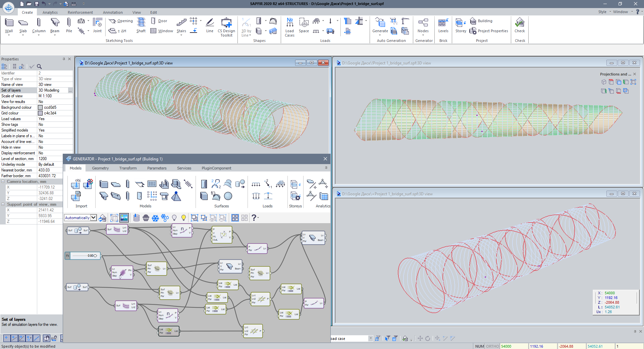Click the blue snowflake freeze icon
Screen dimensions: 644x349
155,218
